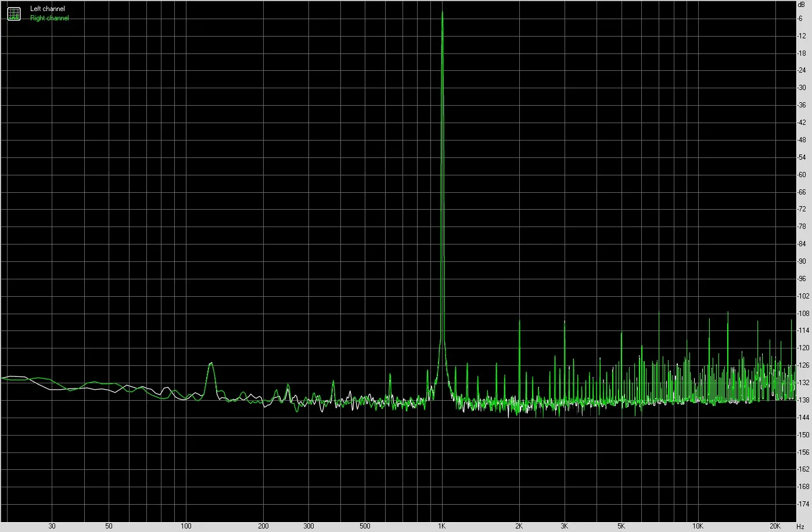Screen dimensions: 812x532
Task: Click the -6 dB level label
Action: 801,19
